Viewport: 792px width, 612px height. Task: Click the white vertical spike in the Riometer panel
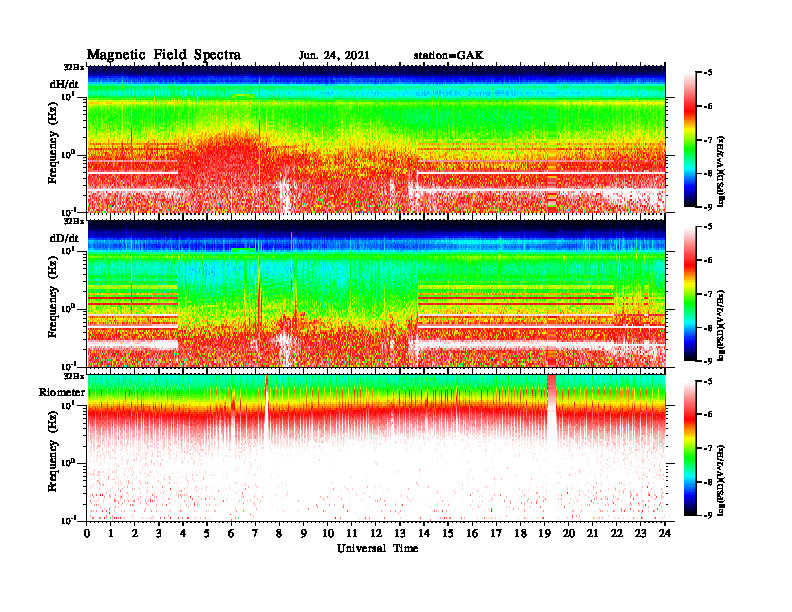coord(266,409)
